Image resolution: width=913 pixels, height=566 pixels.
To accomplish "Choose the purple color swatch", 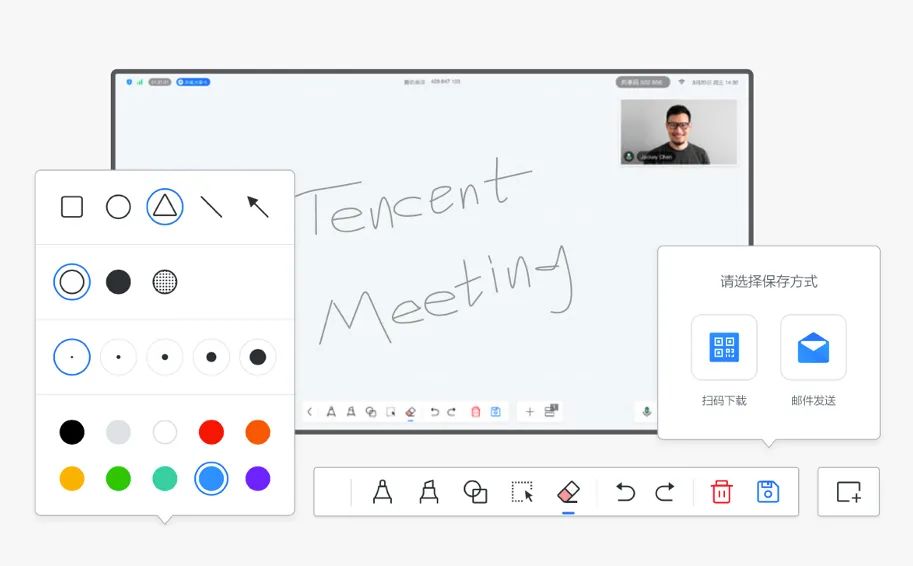I will (x=258, y=479).
